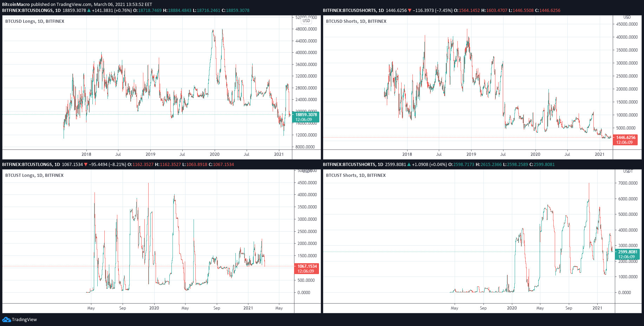
Task: Click Sep on BTCUST Longs time axis left
Action: [x=123, y=308]
